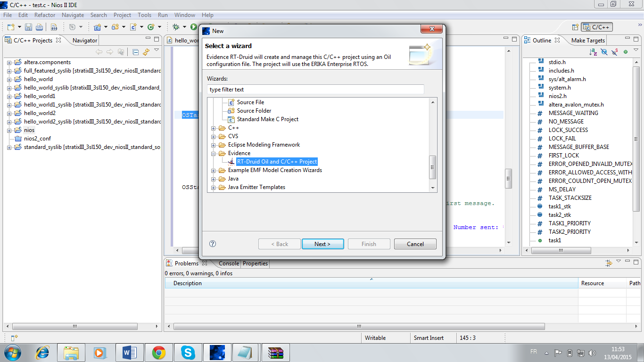Image resolution: width=644 pixels, height=362 pixels.
Task: Click the Cancel button in wizard
Action: [x=415, y=244]
